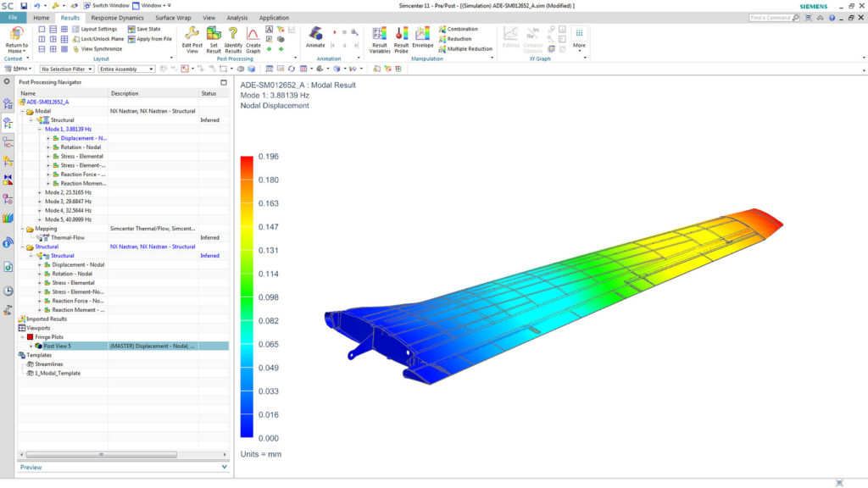This screenshot has width=868, height=488.
Task: Open the File menu
Action: pyautogui.click(x=12, y=17)
